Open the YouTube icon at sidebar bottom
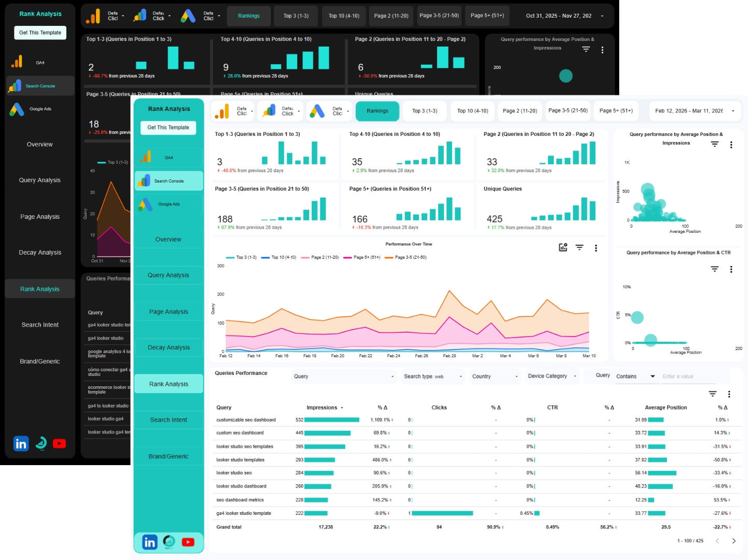 [188, 542]
